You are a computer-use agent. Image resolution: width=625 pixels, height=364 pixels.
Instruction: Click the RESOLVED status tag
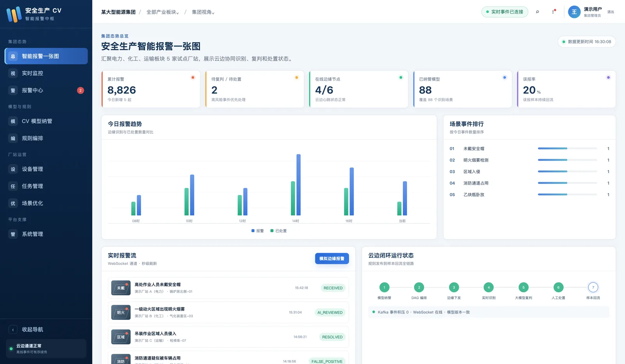(x=332, y=337)
